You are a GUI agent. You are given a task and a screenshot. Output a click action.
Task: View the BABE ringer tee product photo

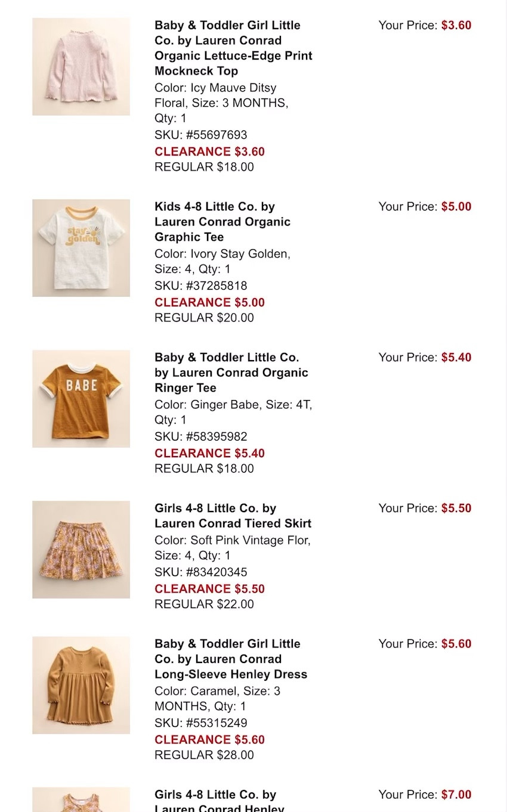pos(81,398)
